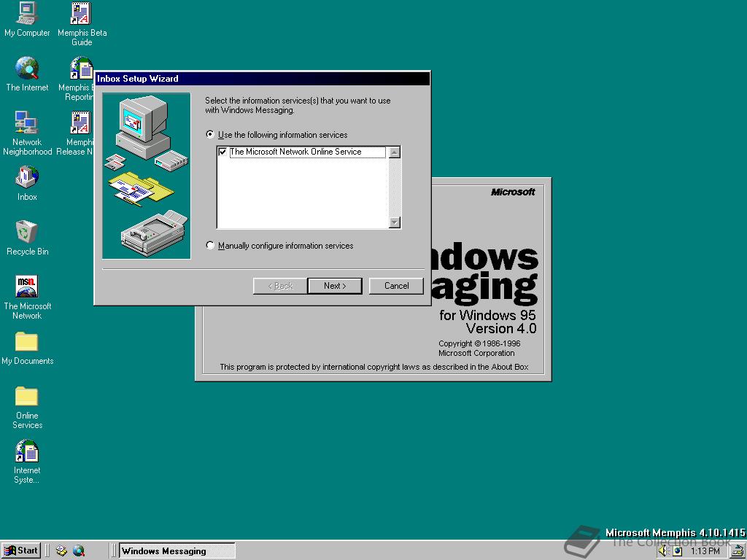Click the Next button in the wizard
Image resolution: width=747 pixels, height=560 pixels.
pyautogui.click(x=335, y=286)
